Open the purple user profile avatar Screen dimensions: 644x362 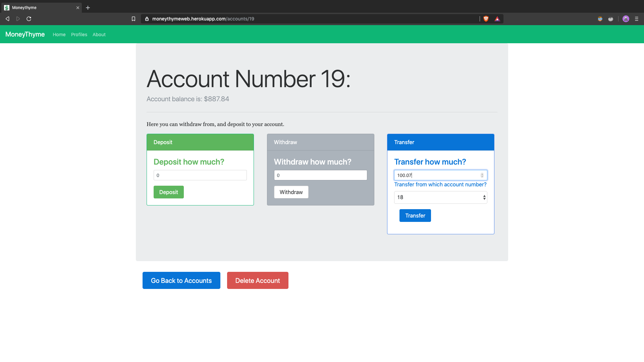pos(626,19)
